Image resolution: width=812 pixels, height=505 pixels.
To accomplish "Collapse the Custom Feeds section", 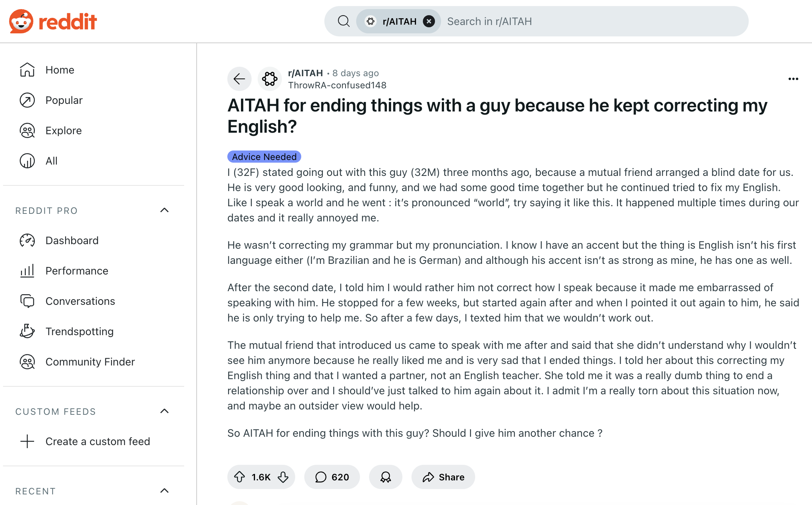I will pyautogui.click(x=164, y=411).
